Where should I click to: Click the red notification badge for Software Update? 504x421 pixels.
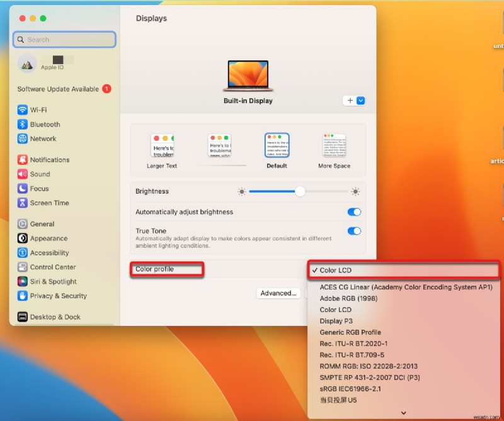106,89
